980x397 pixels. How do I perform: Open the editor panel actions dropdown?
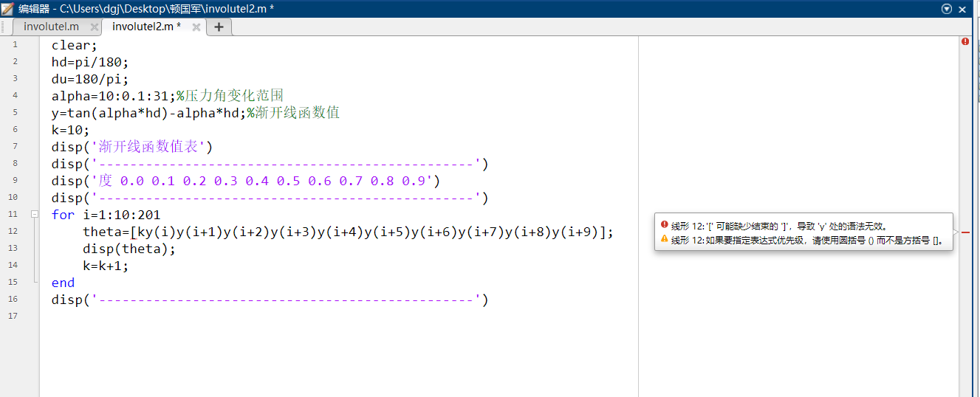pyautogui.click(x=947, y=9)
